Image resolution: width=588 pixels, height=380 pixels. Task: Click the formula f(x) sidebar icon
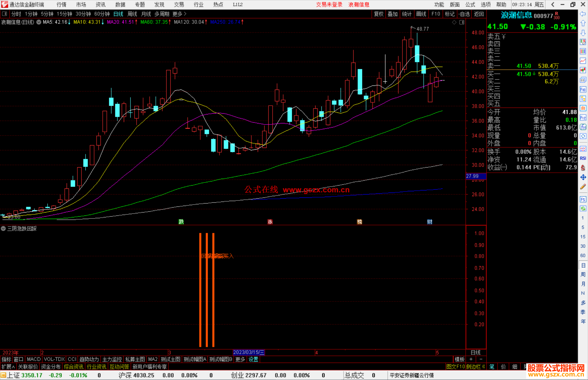click(583, 127)
